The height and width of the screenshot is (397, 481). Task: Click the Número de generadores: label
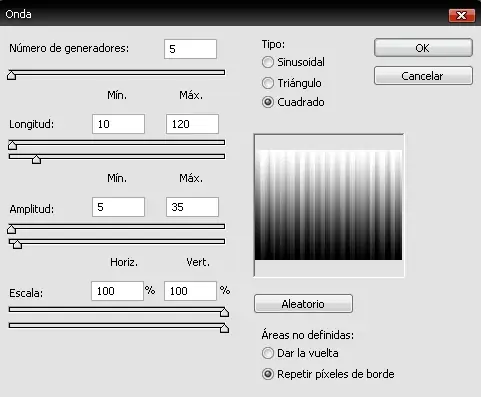pos(69,48)
